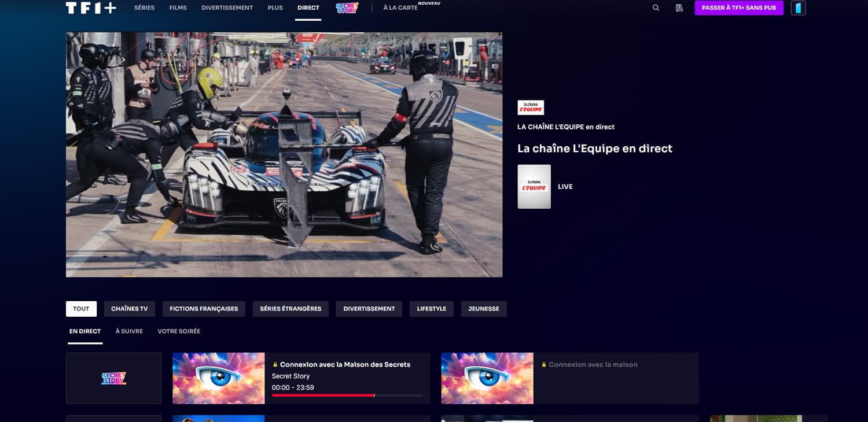
Task: Play the live pit-stop video player
Action: [284, 155]
